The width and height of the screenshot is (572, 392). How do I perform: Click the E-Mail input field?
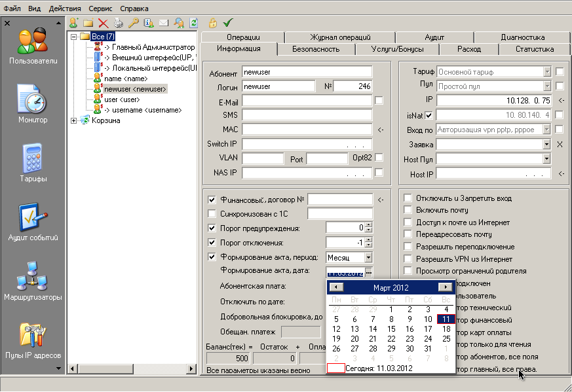(x=307, y=101)
